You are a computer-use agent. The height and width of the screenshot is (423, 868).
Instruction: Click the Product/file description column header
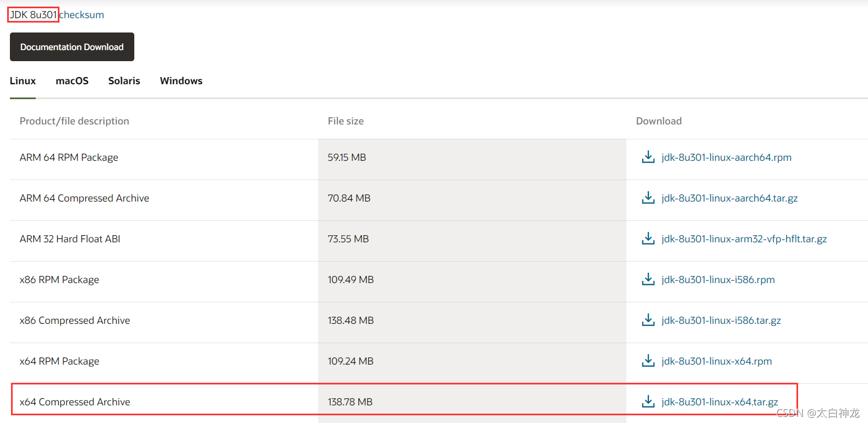click(74, 121)
